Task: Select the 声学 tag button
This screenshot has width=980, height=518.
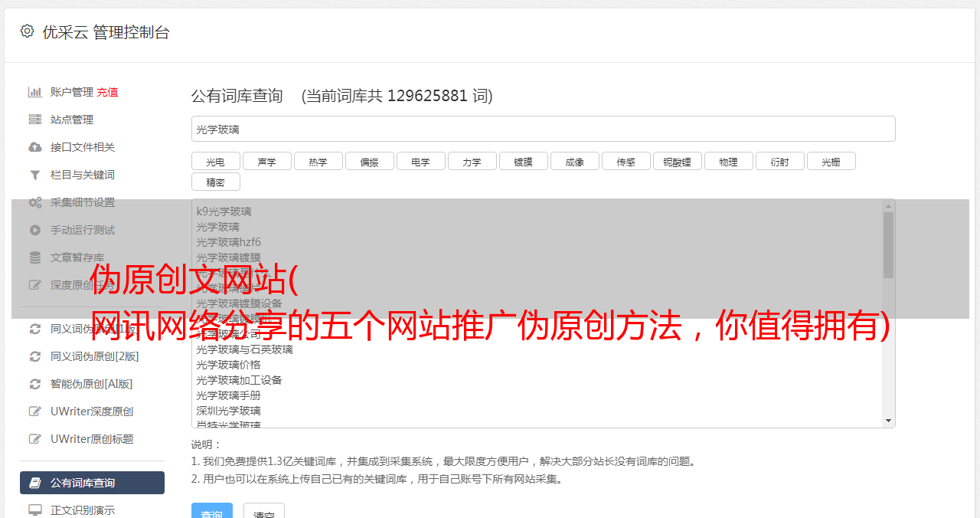Action: coord(266,161)
